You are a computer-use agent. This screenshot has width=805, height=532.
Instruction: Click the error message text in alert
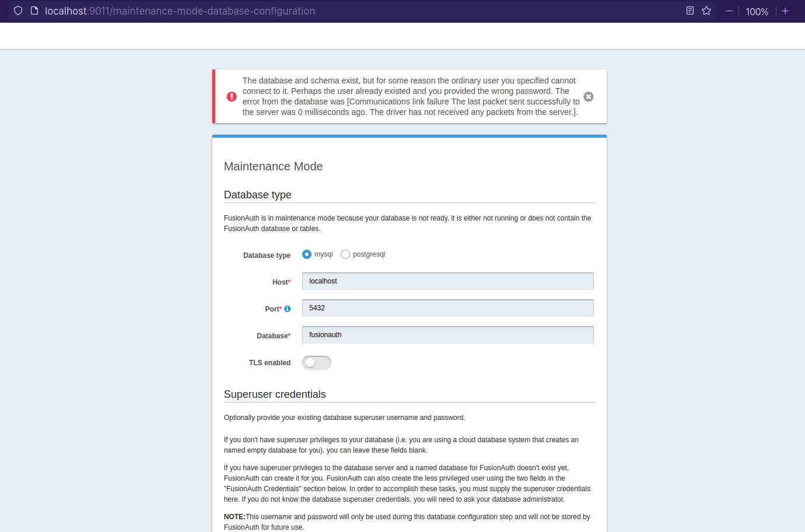pos(411,96)
